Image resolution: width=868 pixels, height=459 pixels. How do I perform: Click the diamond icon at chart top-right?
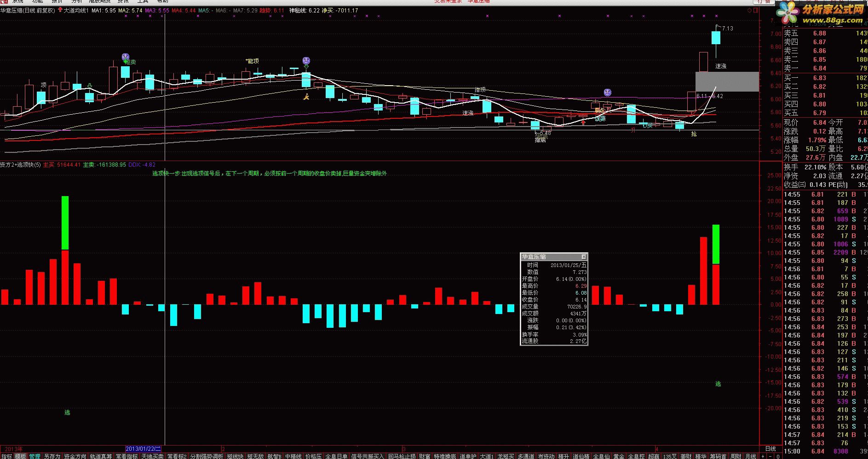(749, 10)
